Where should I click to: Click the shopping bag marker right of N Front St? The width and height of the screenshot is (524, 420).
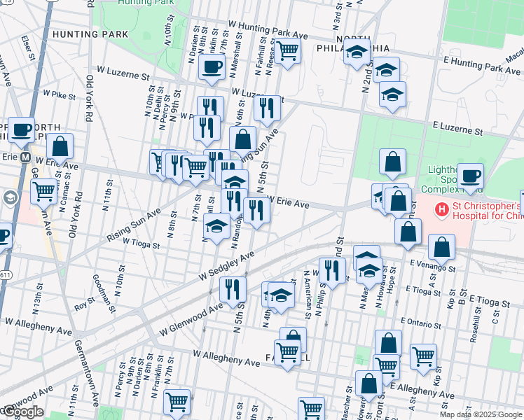tap(408, 234)
